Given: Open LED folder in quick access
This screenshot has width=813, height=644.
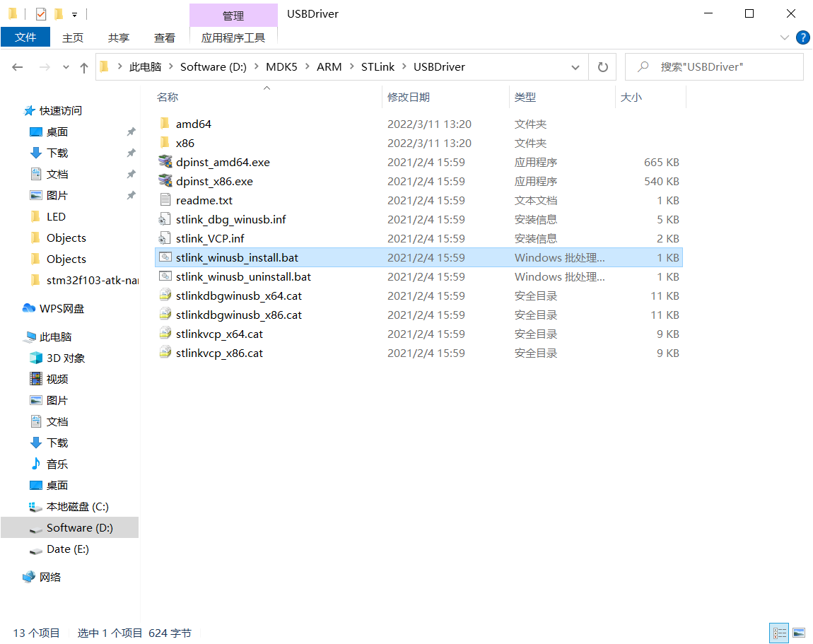Looking at the screenshot, I should click(x=47, y=217).
